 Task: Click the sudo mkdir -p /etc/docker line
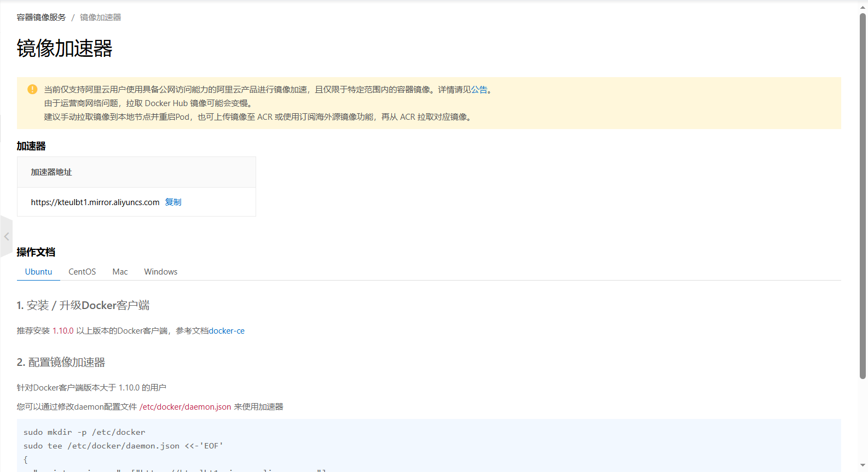[x=84, y=432]
